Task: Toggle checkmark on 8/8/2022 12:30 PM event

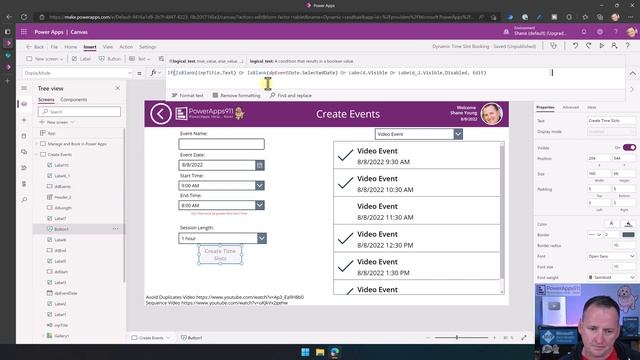Action: click(x=345, y=239)
